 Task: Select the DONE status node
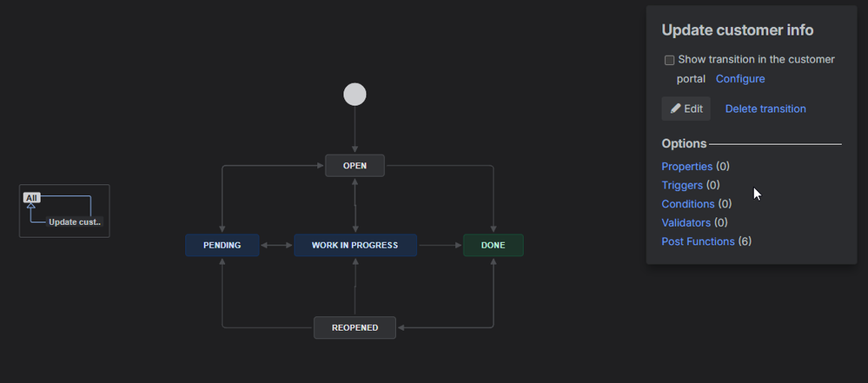coord(493,246)
